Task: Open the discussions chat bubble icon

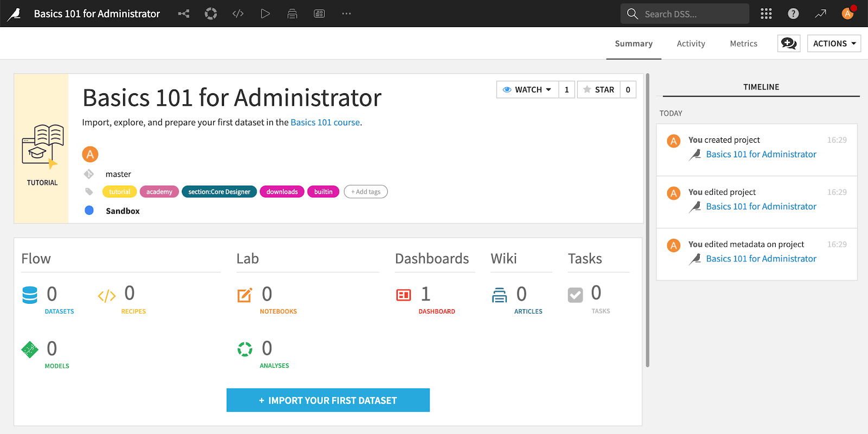Action: pyautogui.click(x=789, y=43)
